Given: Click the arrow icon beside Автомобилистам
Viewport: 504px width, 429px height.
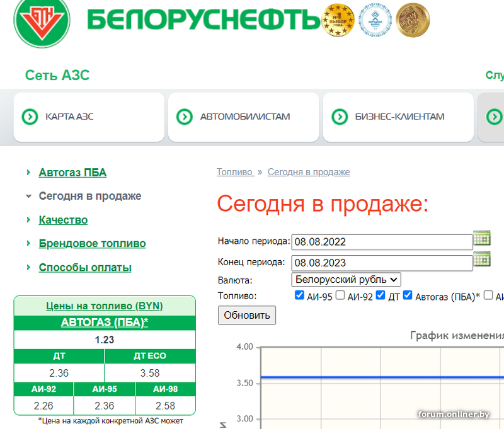Looking at the screenshot, I should (185, 117).
